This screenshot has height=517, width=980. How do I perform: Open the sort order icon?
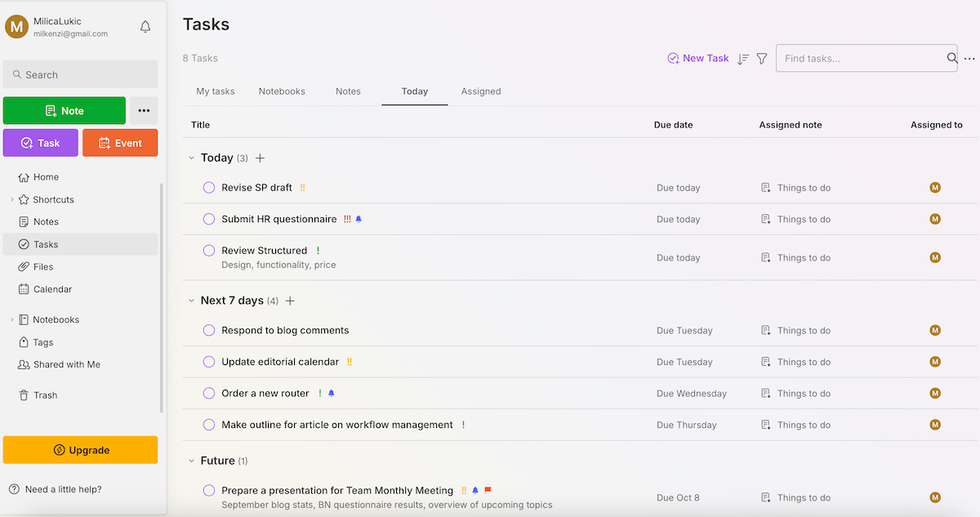coord(742,58)
